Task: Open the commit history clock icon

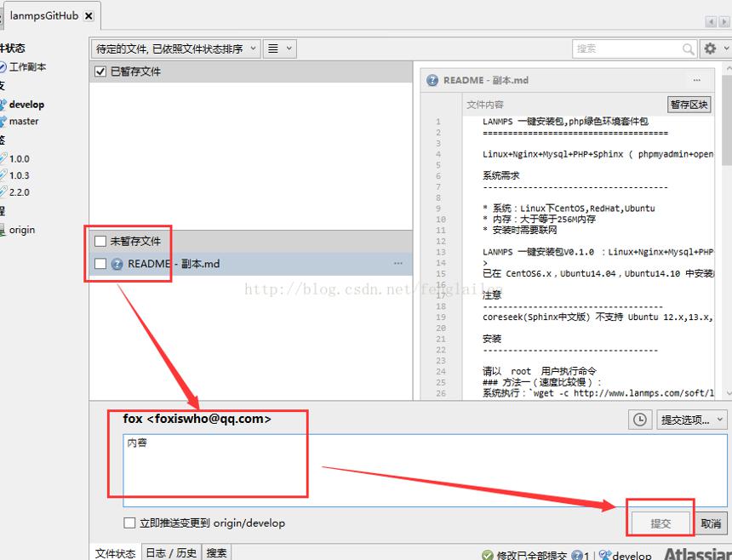Action: (x=639, y=420)
